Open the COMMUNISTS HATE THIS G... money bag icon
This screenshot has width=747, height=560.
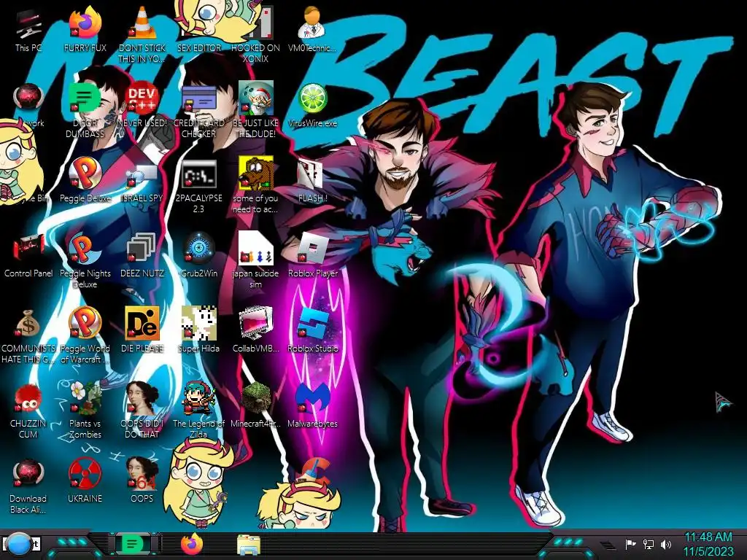click(28, 335)
